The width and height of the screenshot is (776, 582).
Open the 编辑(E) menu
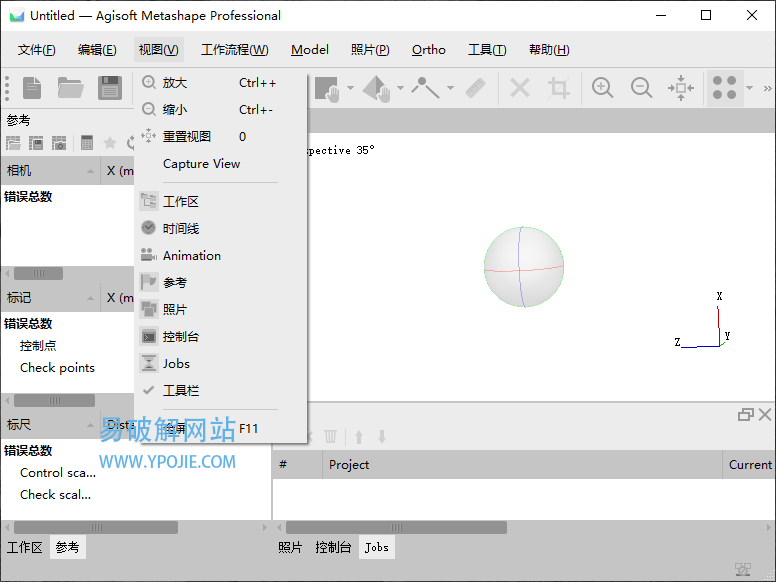(x=97, y=50)
